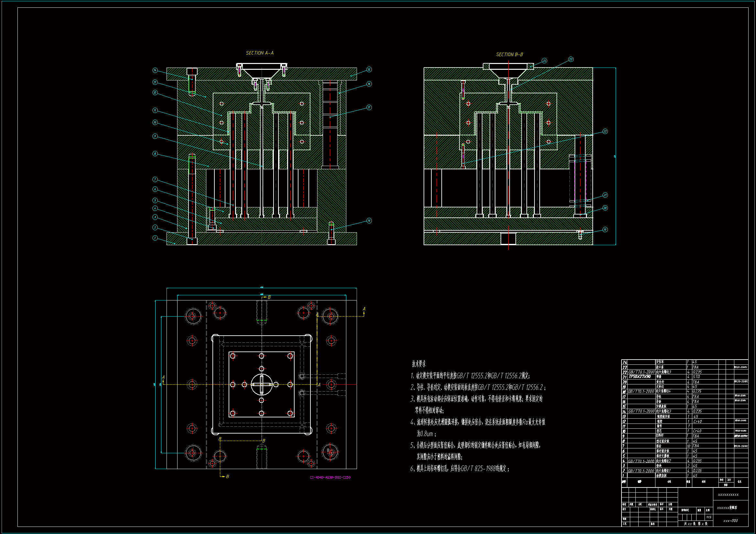Select balloon 22 beside Section B-B view
Screen dimensions: 756x534
(x=605, y=131)
